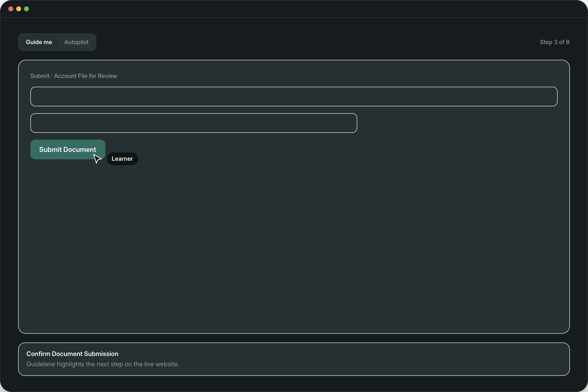Click the Submit Document button
Viewport: 588px width, 392px height.
[68, 149]
